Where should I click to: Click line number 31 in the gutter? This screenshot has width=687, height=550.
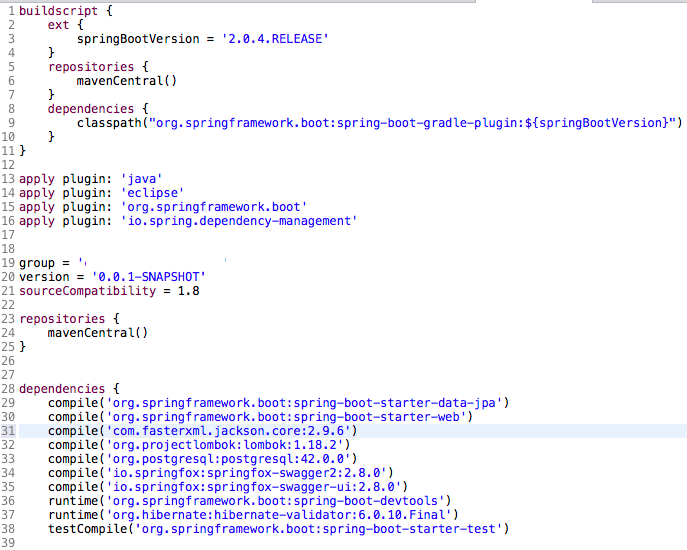(x=8, y=431)
